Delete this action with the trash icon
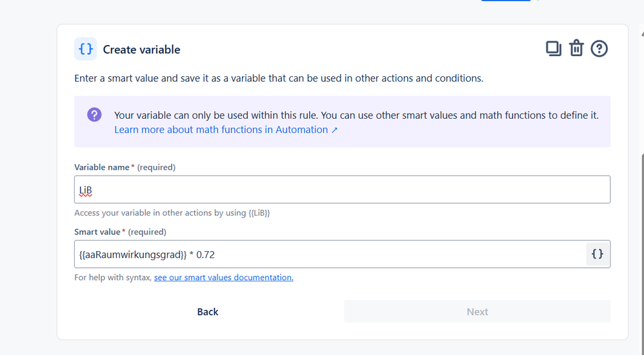This screenshot has width=644, height=355. click(x=576, y=48)
